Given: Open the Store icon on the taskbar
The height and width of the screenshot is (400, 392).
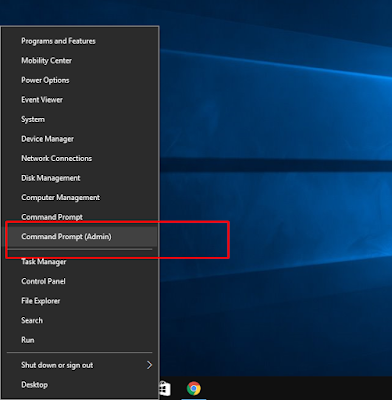Looking at the screenshot, I should pyautogui.click(x=165, y=388).
